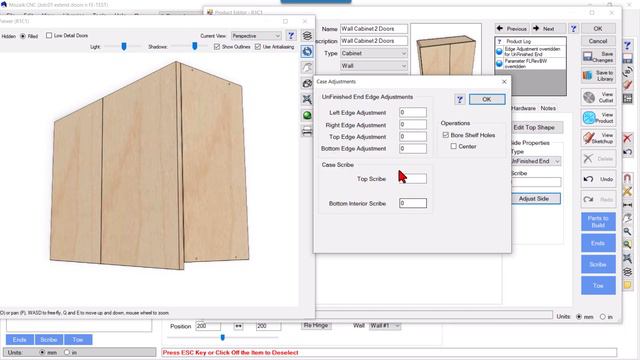Close the Case Adjustments dialog
640x360 pixels.
(x=504, y=82)
